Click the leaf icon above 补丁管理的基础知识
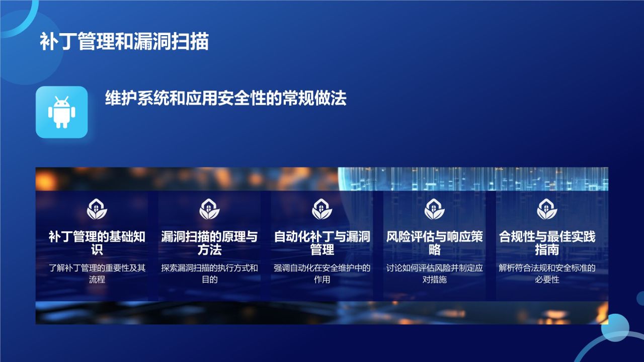 [x=97, y=209]
